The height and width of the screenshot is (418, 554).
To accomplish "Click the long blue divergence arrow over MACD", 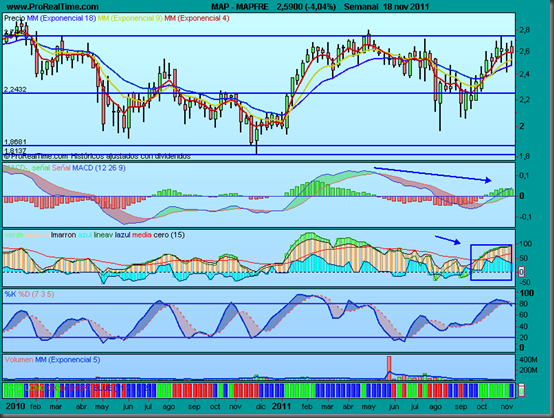I will (x=432, y=174).
